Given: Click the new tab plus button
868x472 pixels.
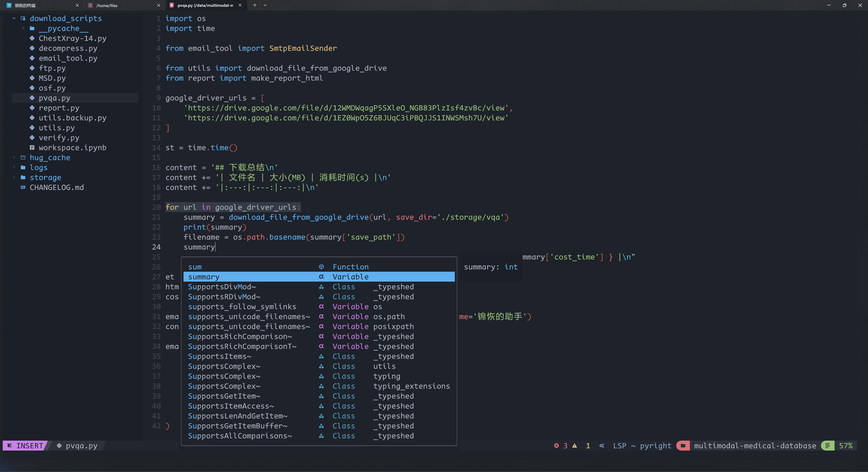Looking at the screenshot, I should 254,5.
